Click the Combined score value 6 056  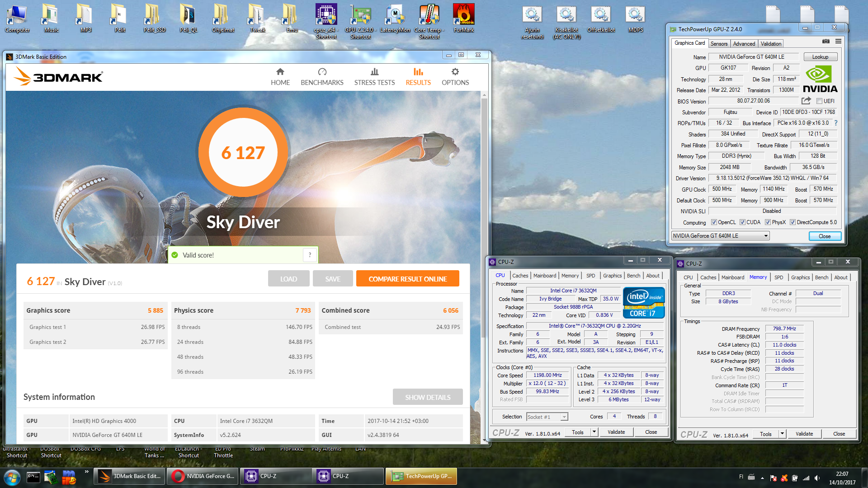point(450,310)
